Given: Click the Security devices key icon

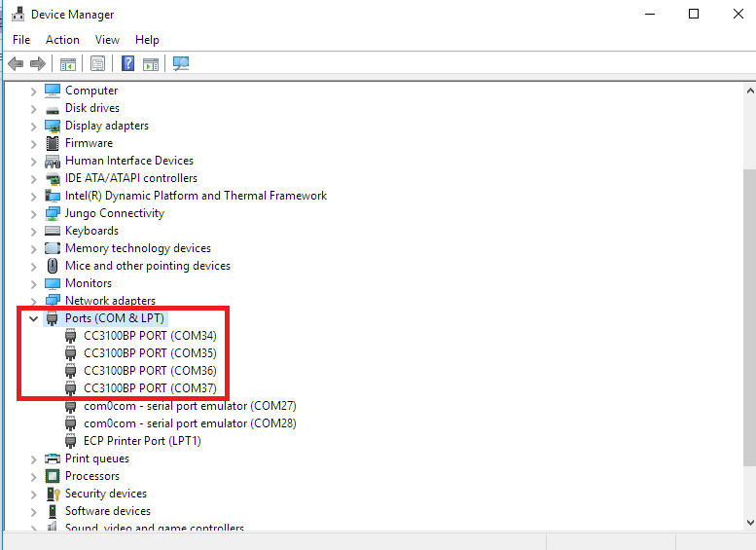Looking at the screenshot, I should pos(54,494).
